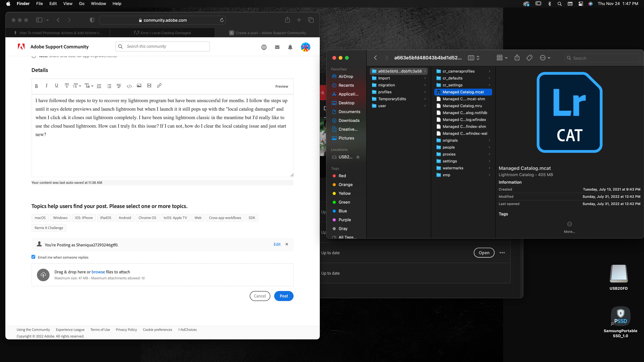Click the italic formatting icon
This screenshot has width=644, height=362.
point(47,86)
